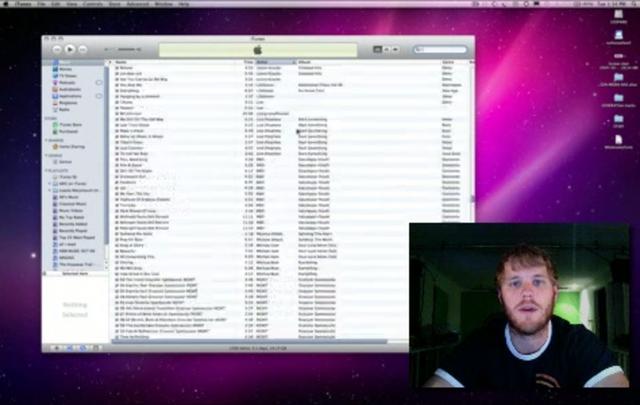The image size is (640, 405).
Task: Switch to Cover Flow view
Action: point(395,49)
